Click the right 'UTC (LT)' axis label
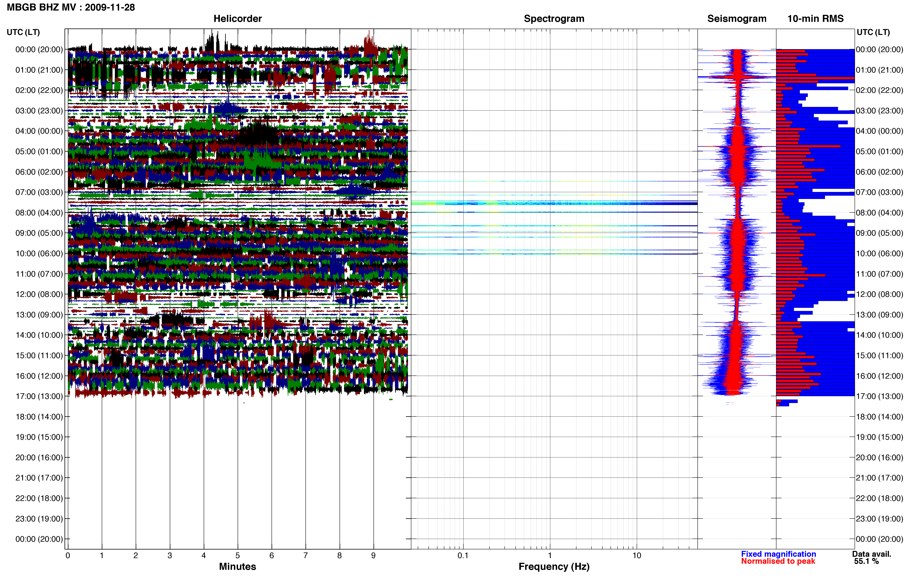924x578 pixels. coord(873,32)
